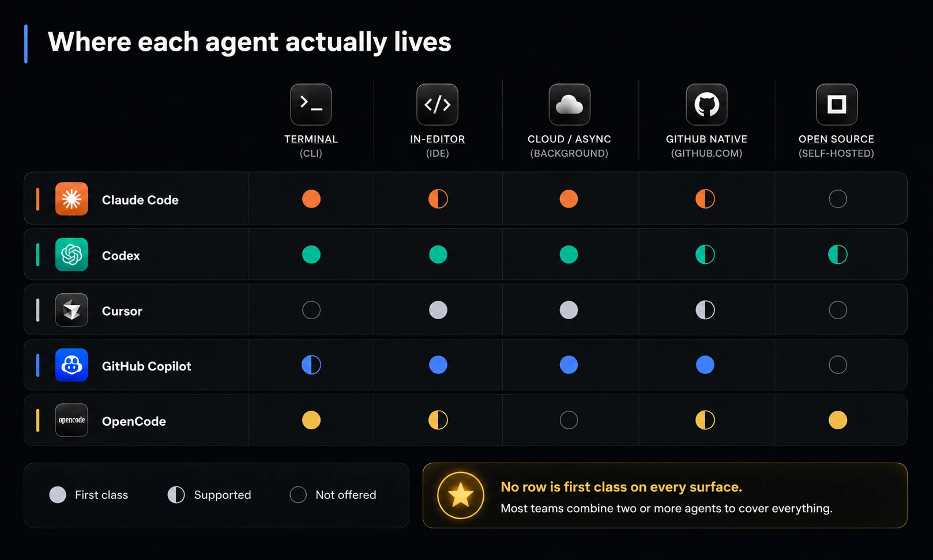
Task: Click the First class legend dot
Action: click(x=58, y=495)
